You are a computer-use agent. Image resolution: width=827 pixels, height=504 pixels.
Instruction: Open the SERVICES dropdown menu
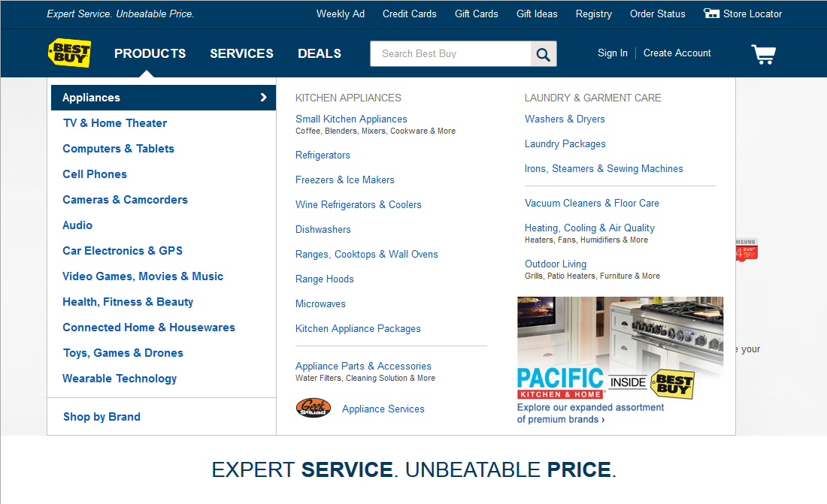[x=241, y=53]
